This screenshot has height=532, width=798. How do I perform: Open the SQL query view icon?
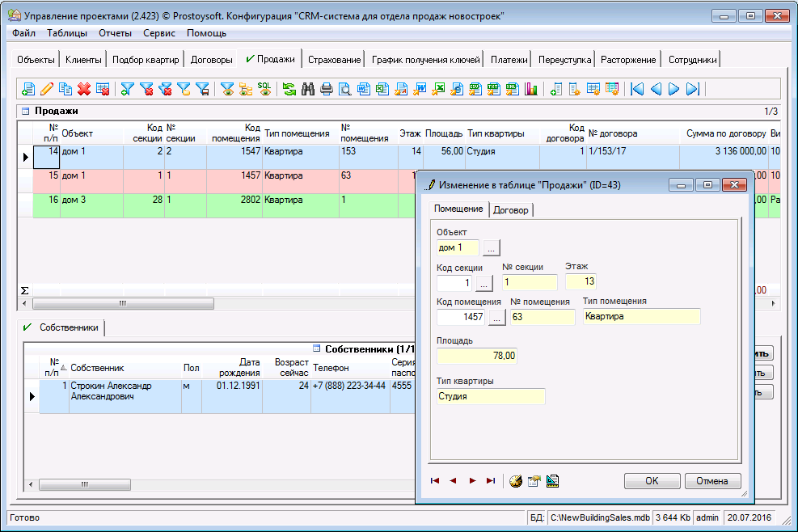(x=264, y=89)
